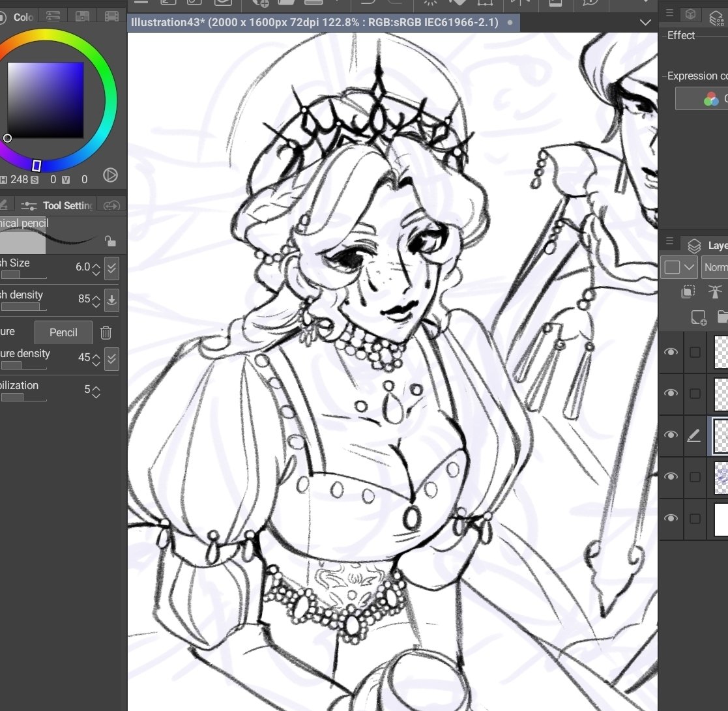Screen dimensions: 728x711
Task: Open the sub tool tab icon
Action: (x=4, y=205)
